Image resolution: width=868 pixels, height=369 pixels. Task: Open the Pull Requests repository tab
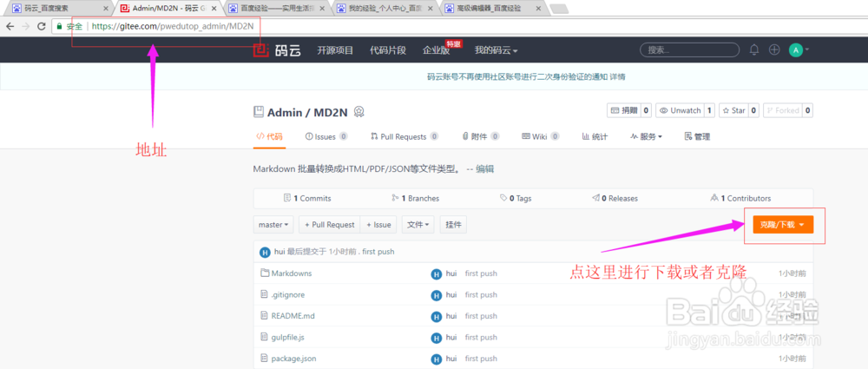(x=405, y=136)
